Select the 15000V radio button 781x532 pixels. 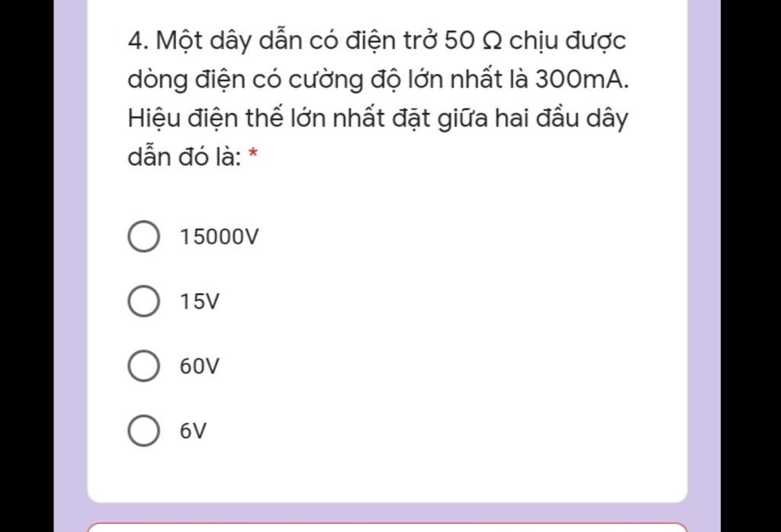(143, 236)
